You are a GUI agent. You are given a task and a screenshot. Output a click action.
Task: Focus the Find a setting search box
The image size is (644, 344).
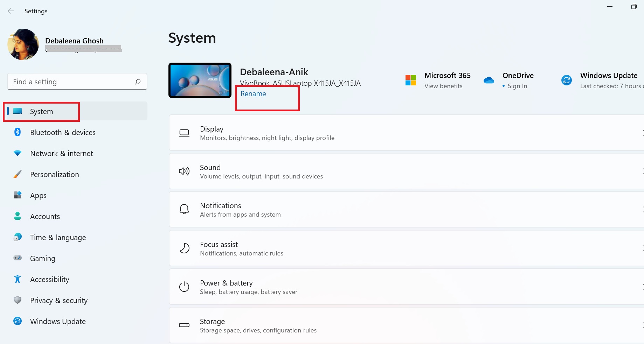(x=77, y=82)
